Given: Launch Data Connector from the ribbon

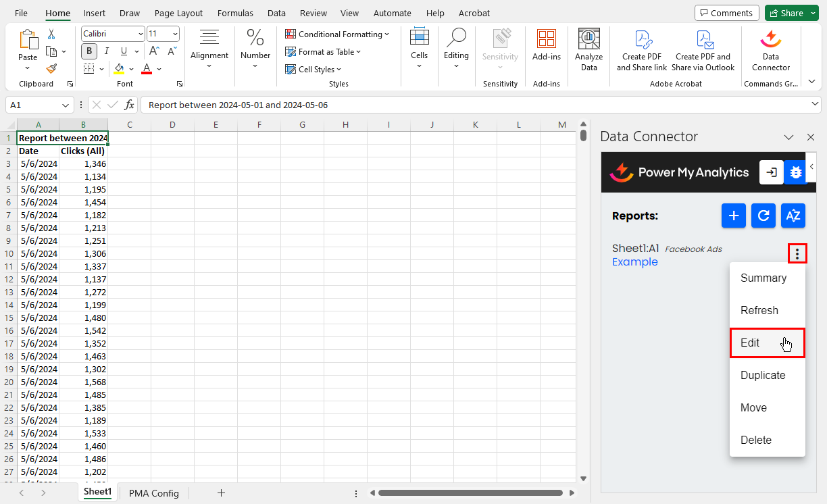Looking at the screenshot, I should (770, 50).
